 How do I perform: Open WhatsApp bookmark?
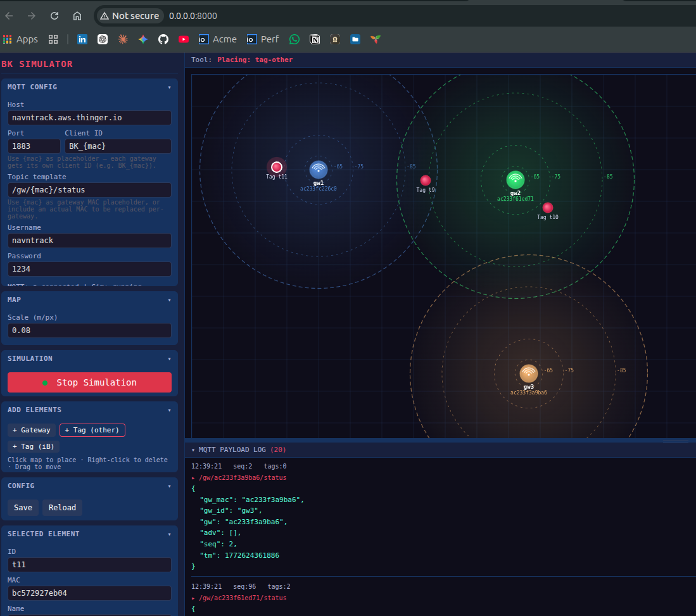[294, 39]
